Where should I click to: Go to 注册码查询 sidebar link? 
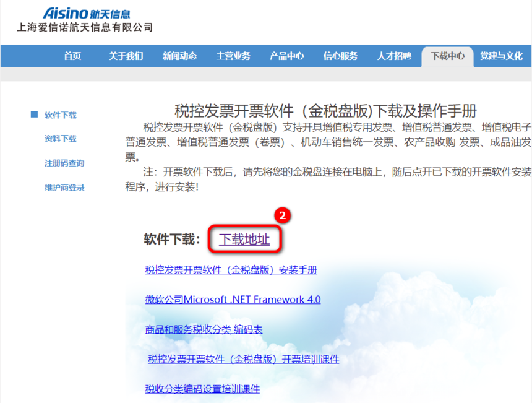click(x=64, y=163)
